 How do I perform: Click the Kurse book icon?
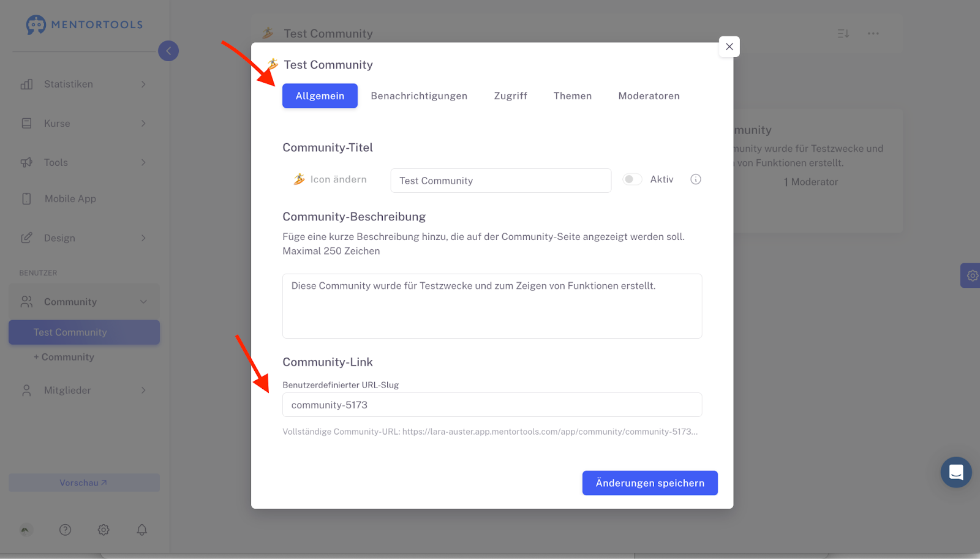point(26,124)
